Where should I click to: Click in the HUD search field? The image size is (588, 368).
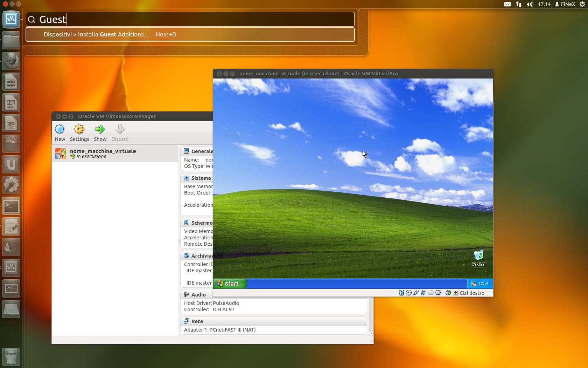click(190, 19)
